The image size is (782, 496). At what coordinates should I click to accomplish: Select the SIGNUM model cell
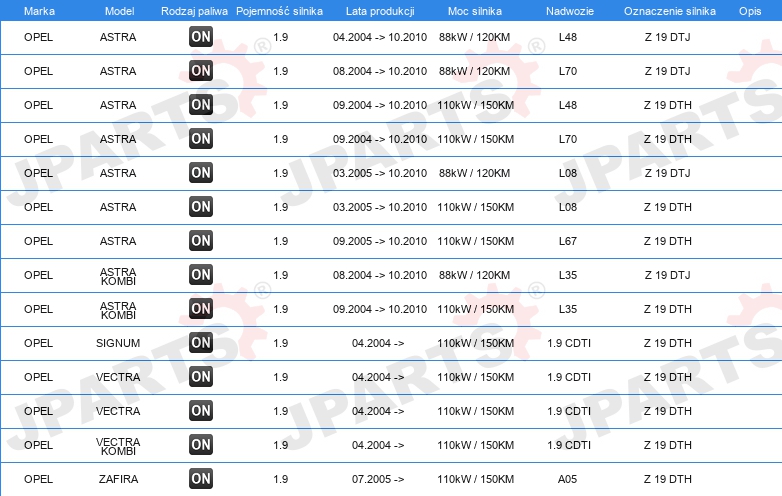pyautogui.click(x=118, y=343)
